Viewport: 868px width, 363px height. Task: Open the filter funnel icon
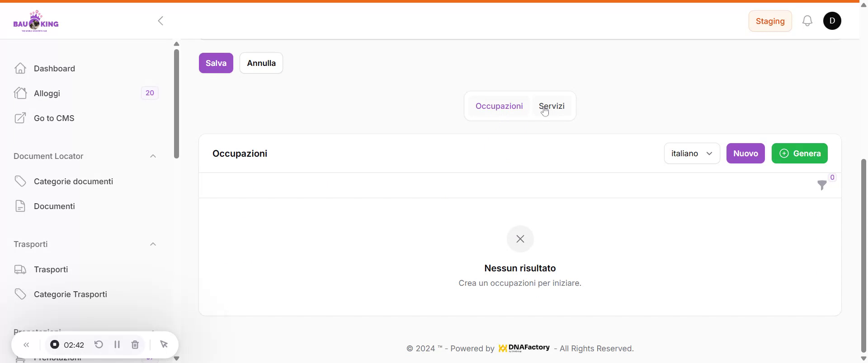pos(822,185)
